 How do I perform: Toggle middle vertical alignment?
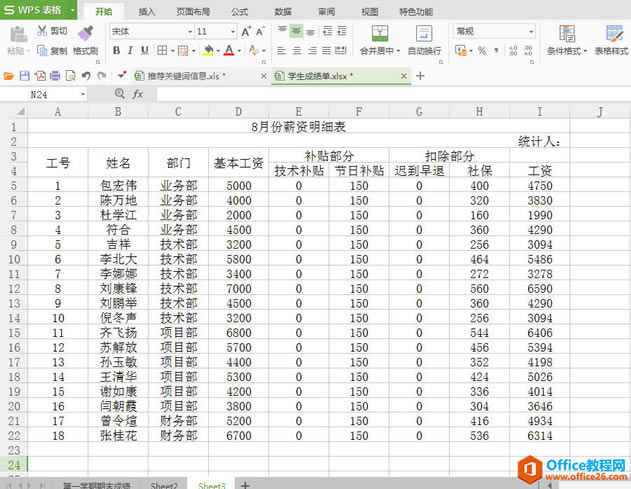click(296, 31)
